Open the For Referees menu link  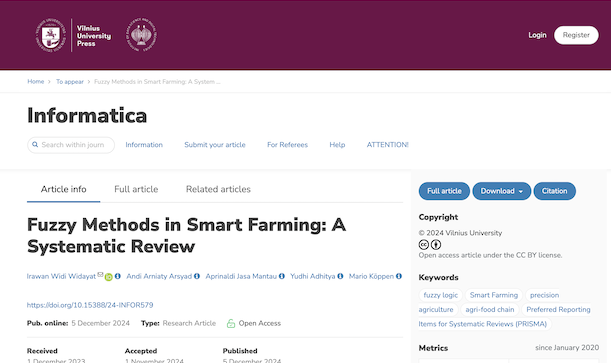pos(287,145)
